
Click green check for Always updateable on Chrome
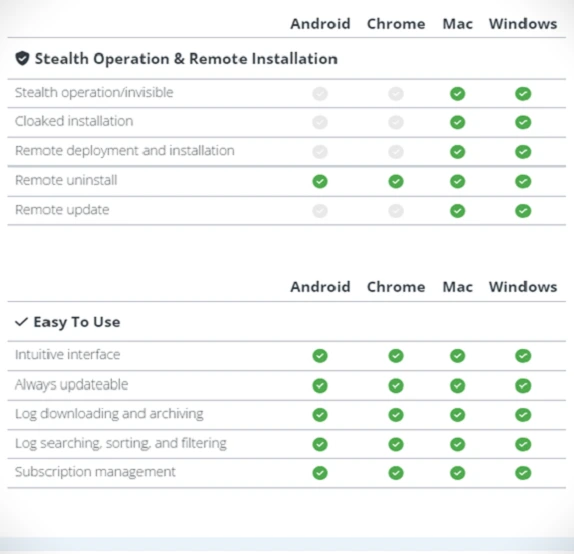coord(396,385)
